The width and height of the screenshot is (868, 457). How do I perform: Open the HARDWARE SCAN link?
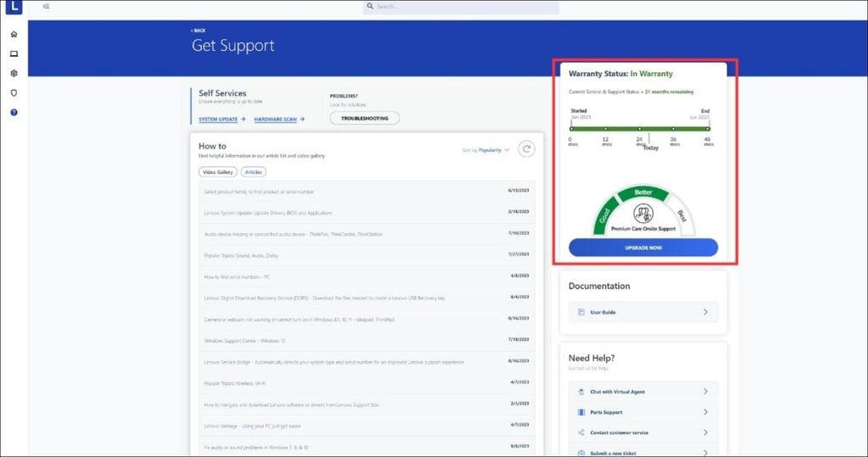coord(278,120)
